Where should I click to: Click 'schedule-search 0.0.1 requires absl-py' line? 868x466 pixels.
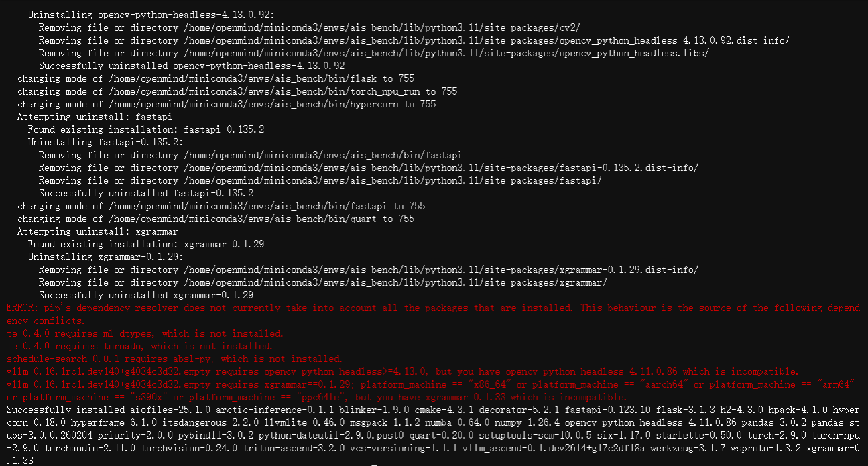pyautogui.click(x=174, y=359)
